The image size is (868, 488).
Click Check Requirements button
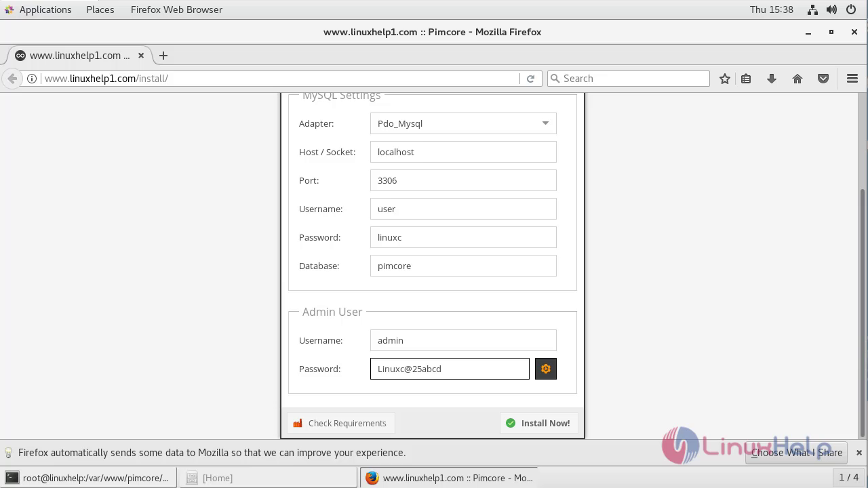pos(340,423)
